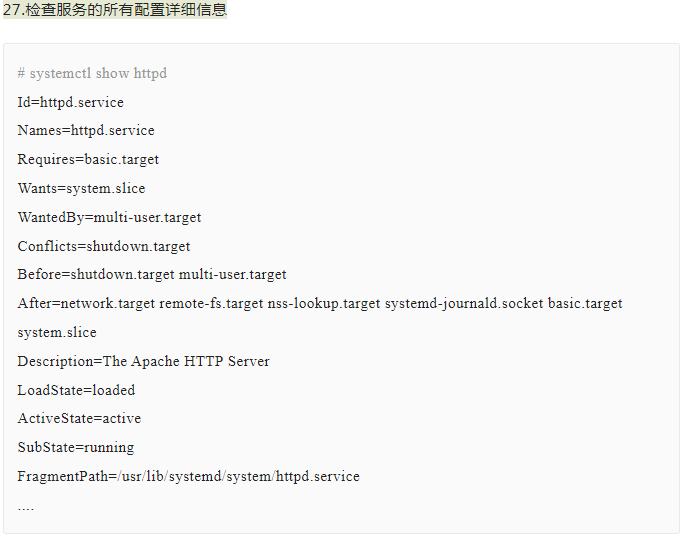Click the FragmentPath httpd.service path line

(188, 477)
